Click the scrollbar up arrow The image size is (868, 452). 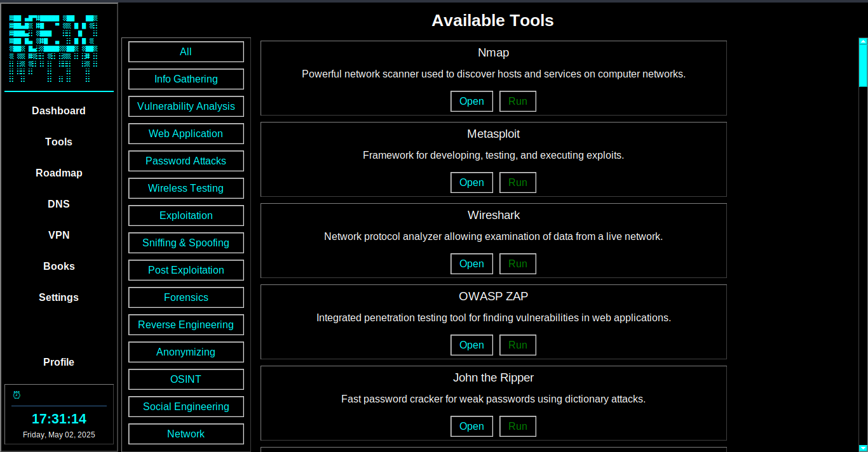[x=863, y=41]
